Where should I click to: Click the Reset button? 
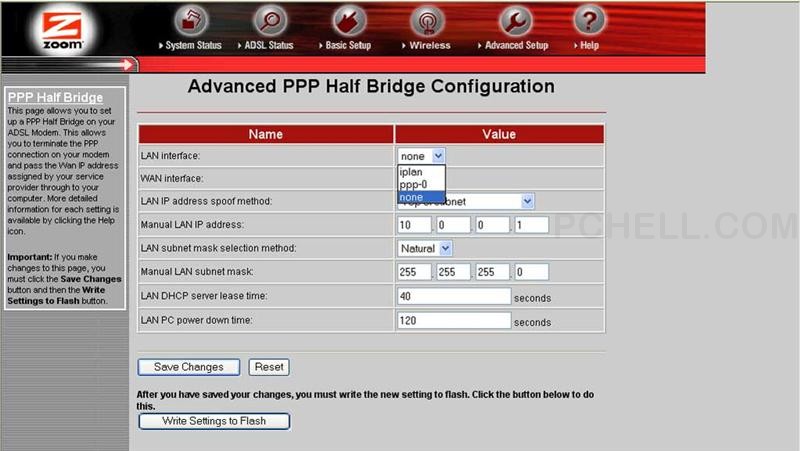269,367
